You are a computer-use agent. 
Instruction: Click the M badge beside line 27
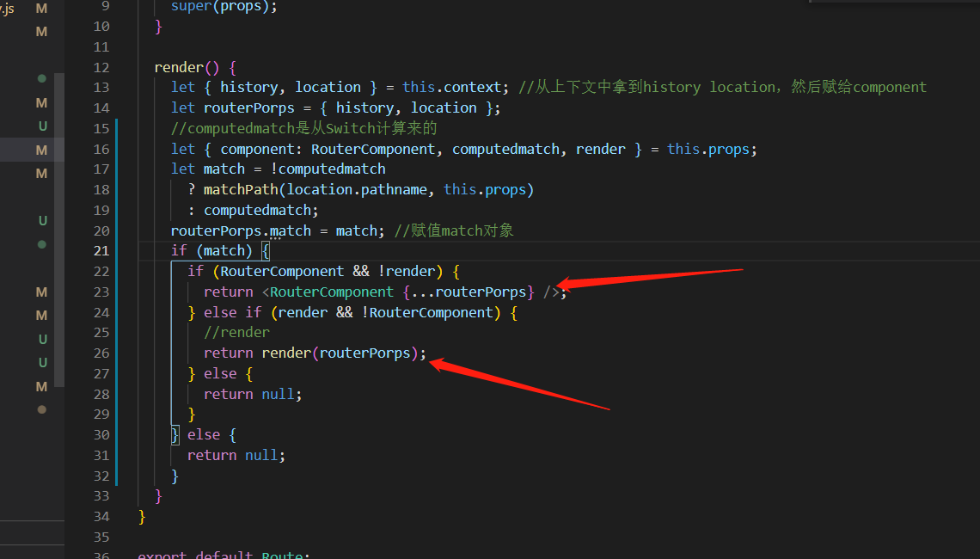click(x=41, y=386)
